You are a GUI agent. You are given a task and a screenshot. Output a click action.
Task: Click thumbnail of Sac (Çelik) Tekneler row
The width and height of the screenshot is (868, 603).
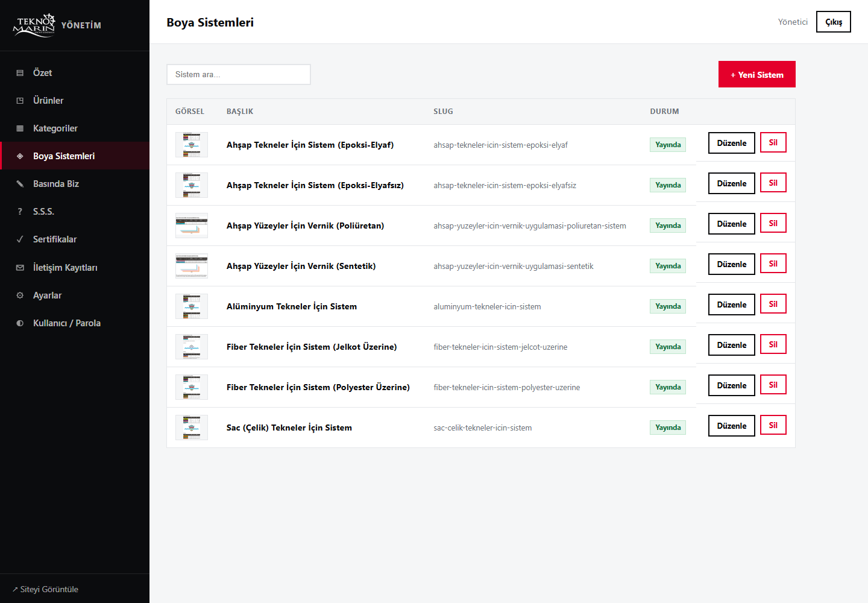192,428
